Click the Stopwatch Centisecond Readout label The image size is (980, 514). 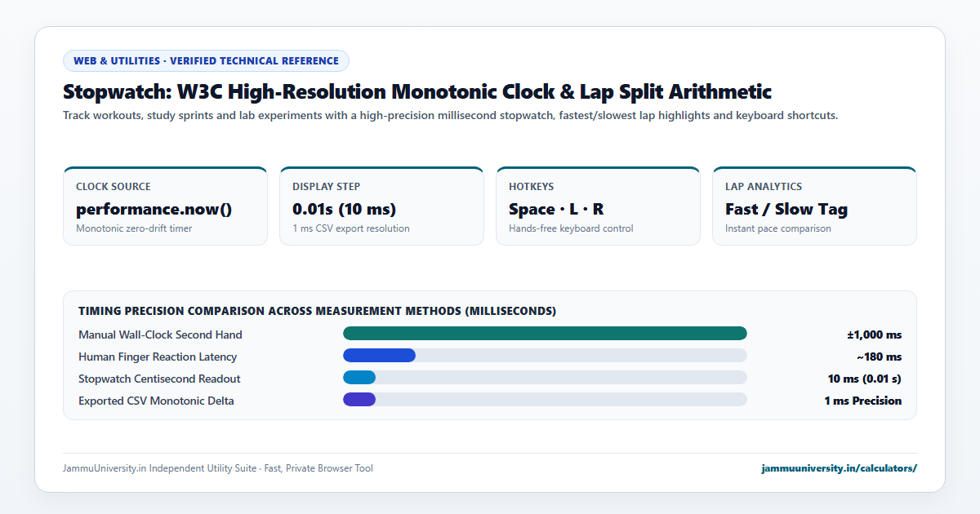[x=159, y=379]
